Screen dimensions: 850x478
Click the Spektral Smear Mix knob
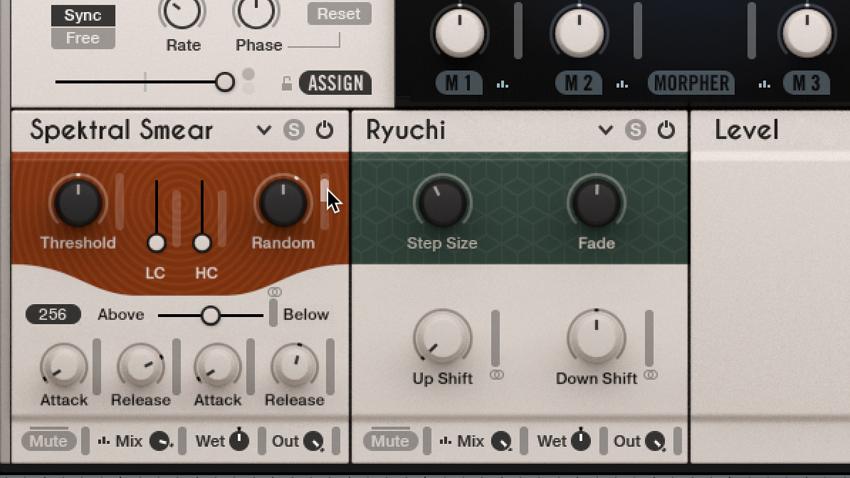click(159, 442)
